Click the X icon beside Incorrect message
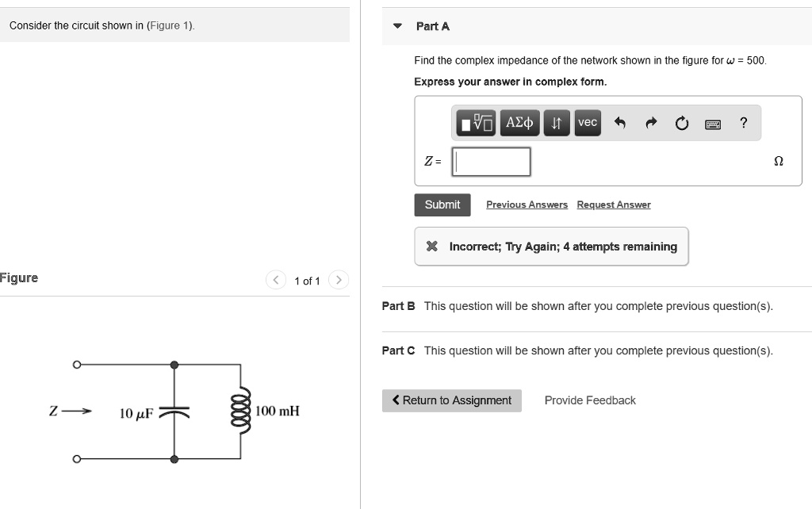812x509 pixels. [431, 246]
